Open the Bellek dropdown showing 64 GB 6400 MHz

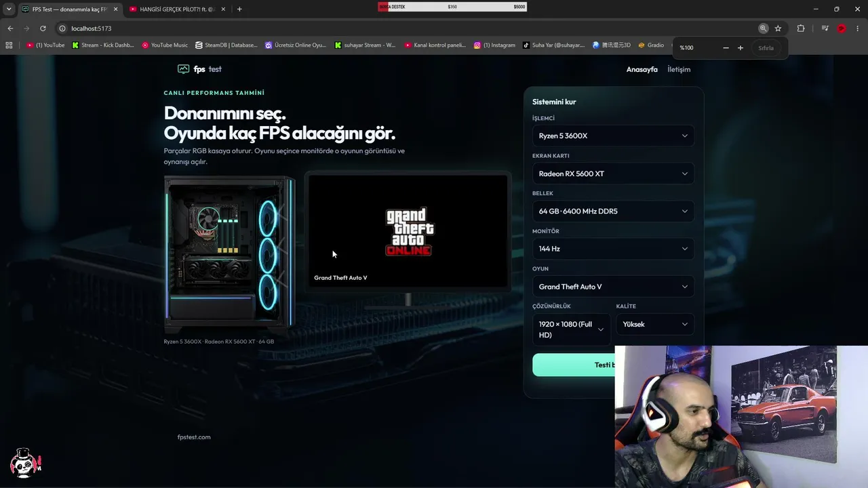click(x=613, y=211)
